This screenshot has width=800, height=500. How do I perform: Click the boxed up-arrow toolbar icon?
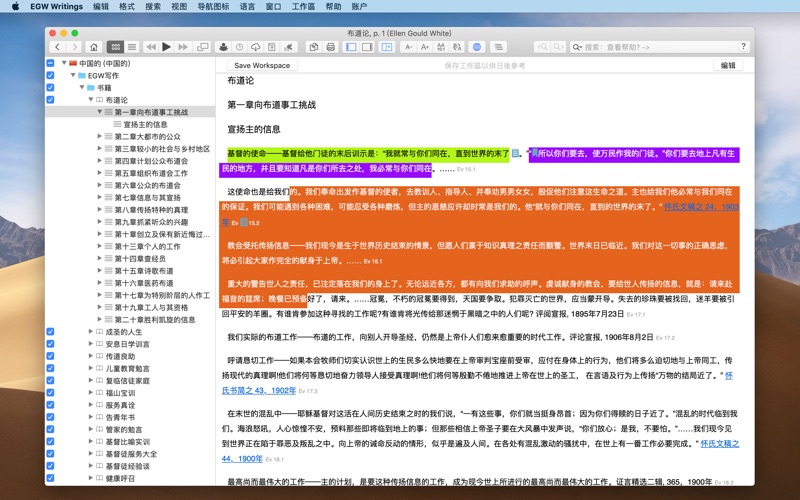click(x=272, y=47)
